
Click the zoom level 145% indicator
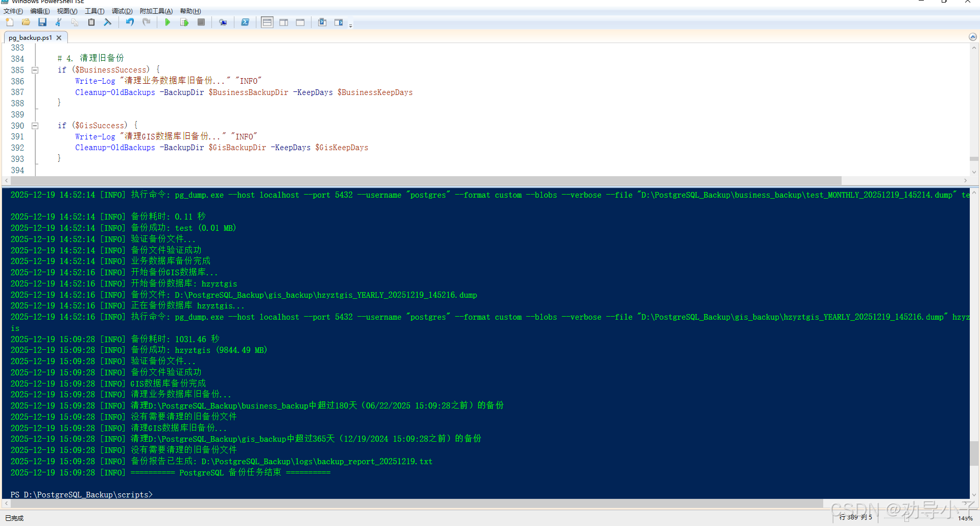[965, 518]
